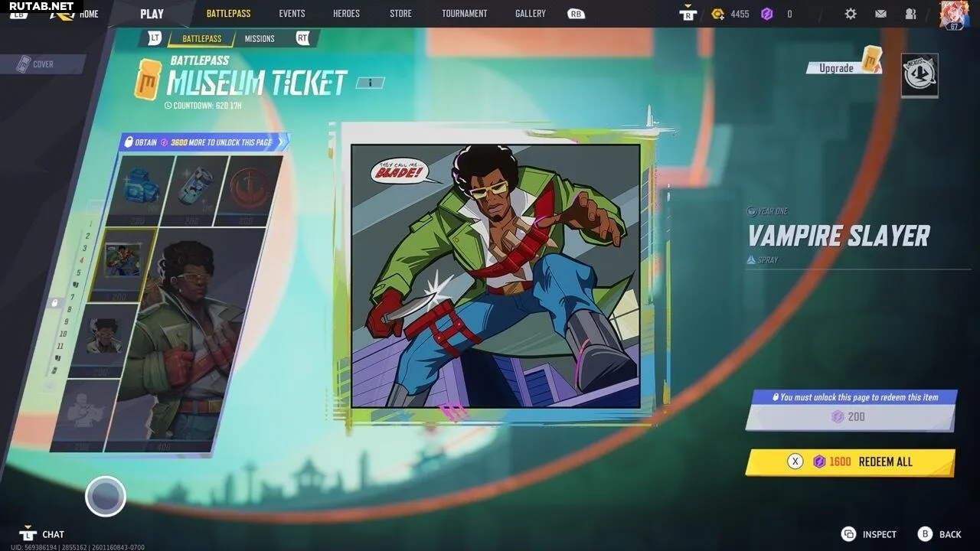Click the purple Chrono token icon
980x551 pixels.
point(767,14)
